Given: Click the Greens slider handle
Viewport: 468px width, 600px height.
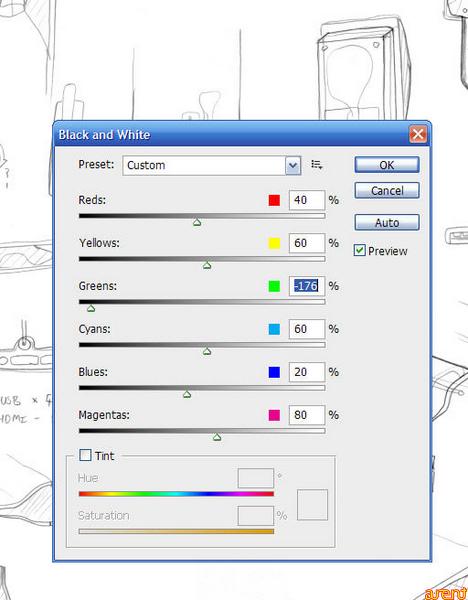Looking at the screenshot, I should tap(91, 308).
